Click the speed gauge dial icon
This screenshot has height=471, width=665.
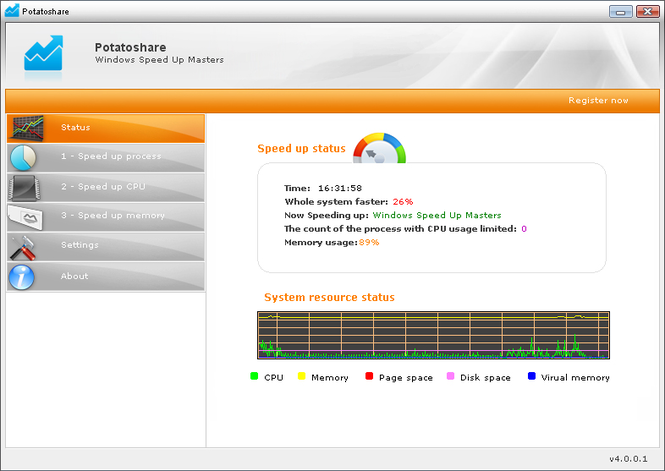point(379,148)
